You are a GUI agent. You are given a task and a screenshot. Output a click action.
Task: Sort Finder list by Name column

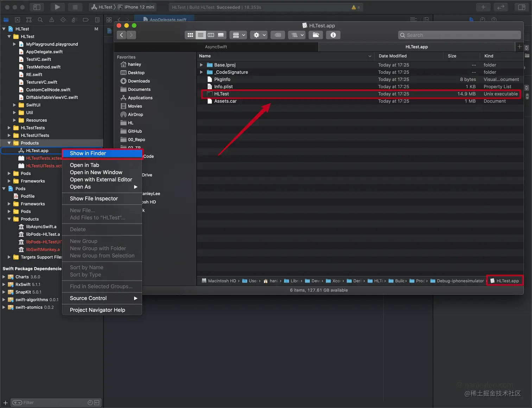coord(285,56)
